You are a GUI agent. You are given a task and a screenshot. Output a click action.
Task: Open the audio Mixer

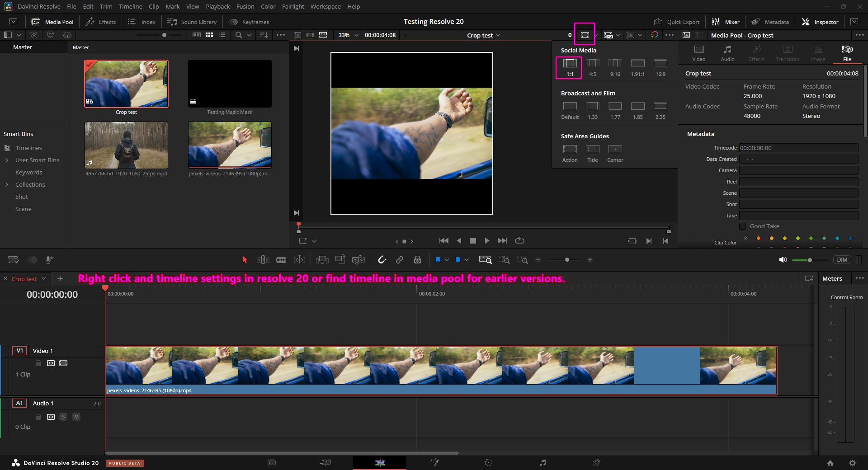click(726, 22)
